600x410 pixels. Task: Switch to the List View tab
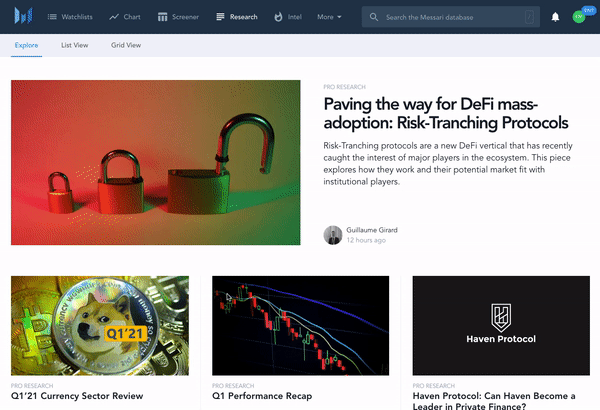click(x=75, y=45)
